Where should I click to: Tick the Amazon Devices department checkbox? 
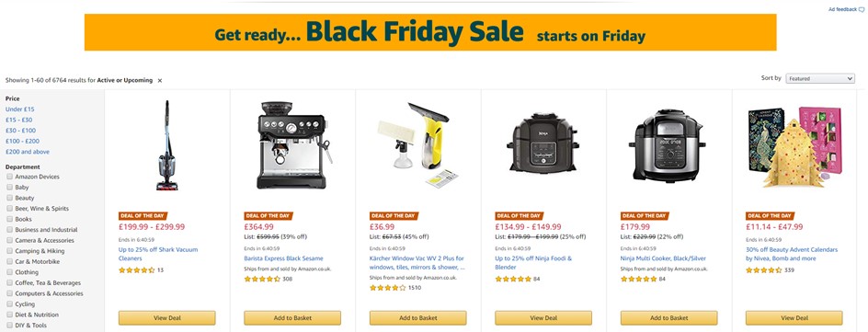9,177
